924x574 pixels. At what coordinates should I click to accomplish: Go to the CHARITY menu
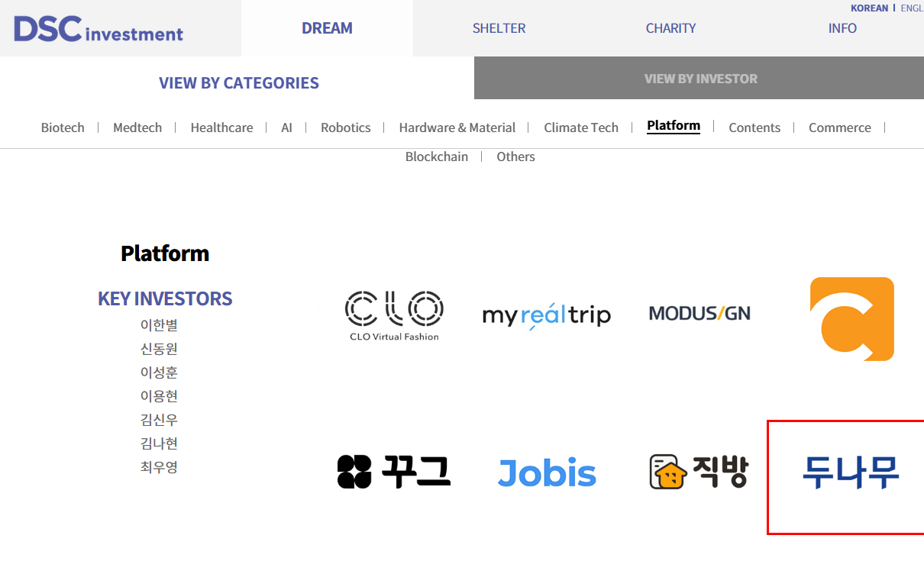[670, 28]
